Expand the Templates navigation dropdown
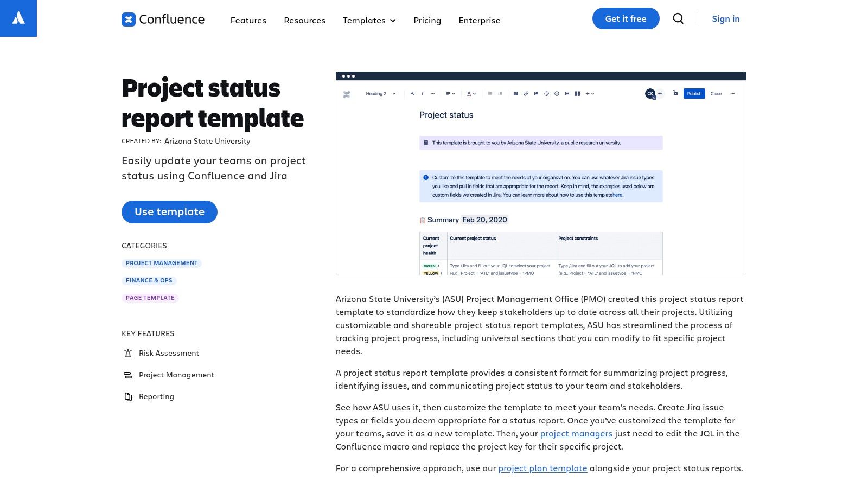The image size is (868, 488). (x=369, y=20)
